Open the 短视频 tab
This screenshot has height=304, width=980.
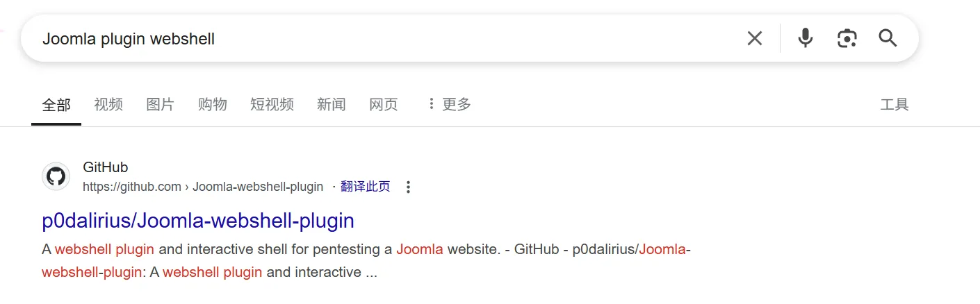pyautogui.click(x=272, y=104)
